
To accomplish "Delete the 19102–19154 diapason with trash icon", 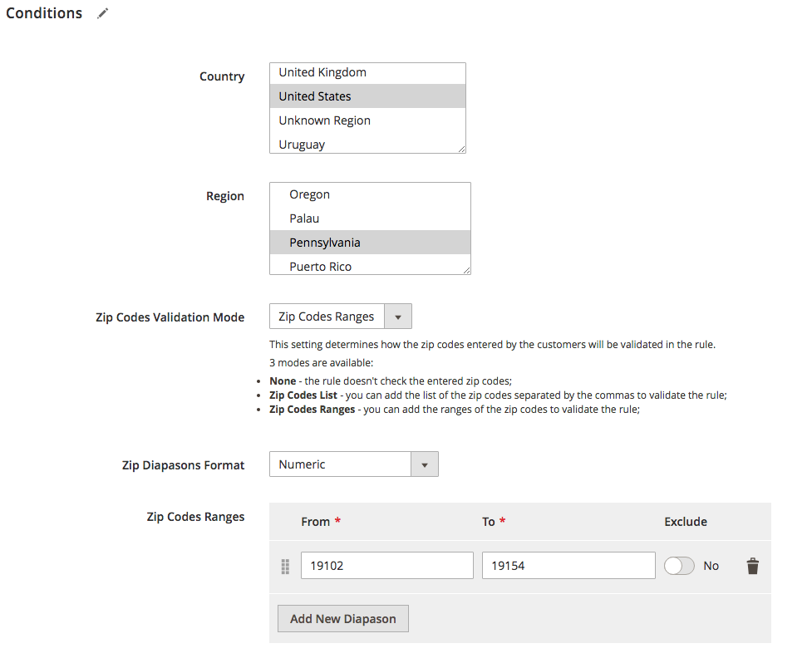I will [752, 566].
